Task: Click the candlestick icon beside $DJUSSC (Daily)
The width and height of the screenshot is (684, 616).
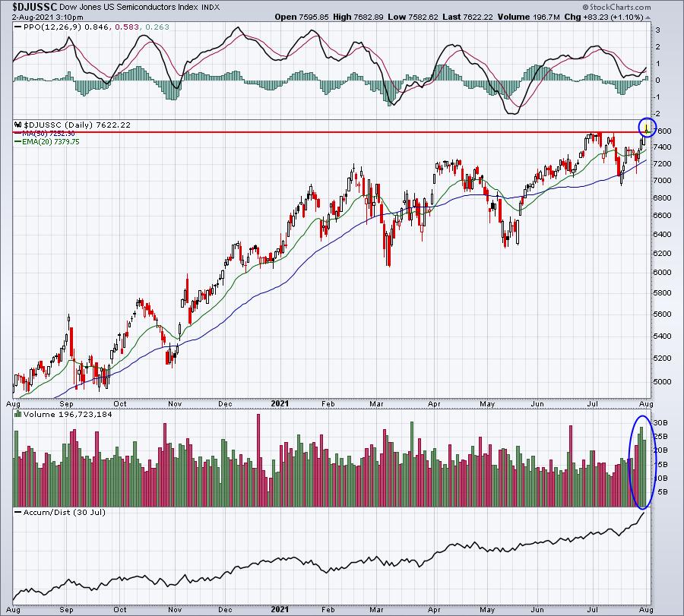Action: pos(18,125)
